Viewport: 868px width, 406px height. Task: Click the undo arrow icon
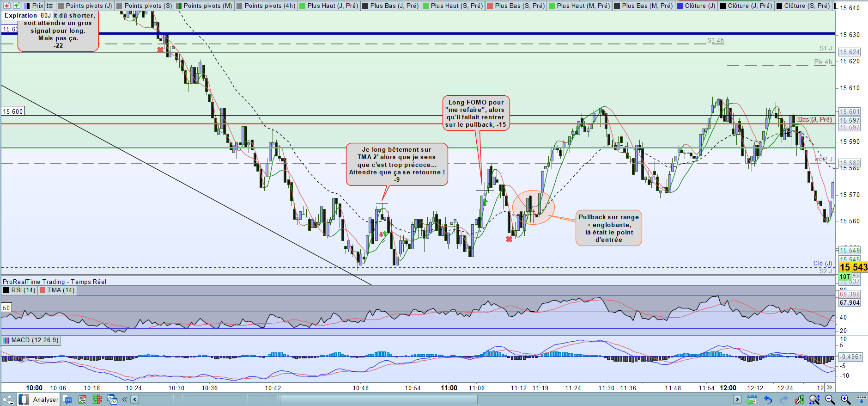[768, 400]
